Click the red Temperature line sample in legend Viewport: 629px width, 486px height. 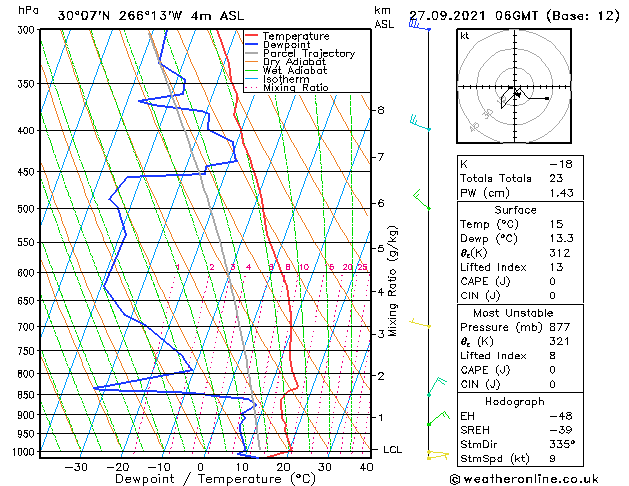coord(252,36)
